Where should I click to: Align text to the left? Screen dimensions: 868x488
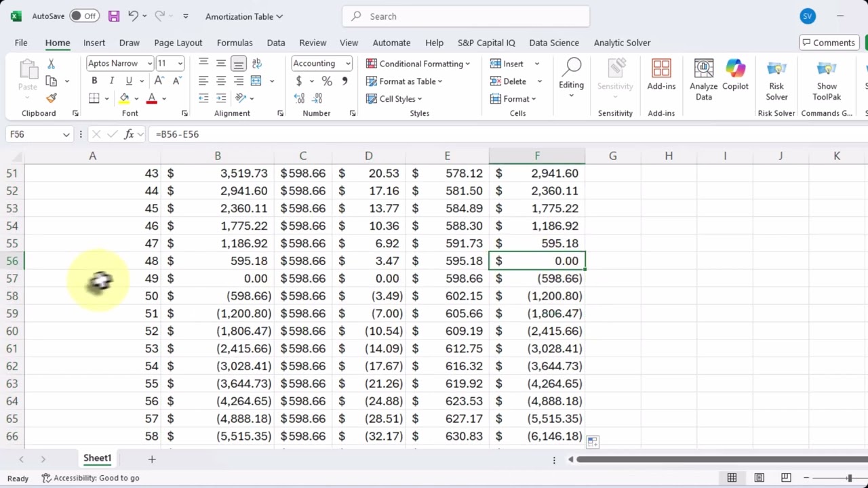tap(203, 81)
